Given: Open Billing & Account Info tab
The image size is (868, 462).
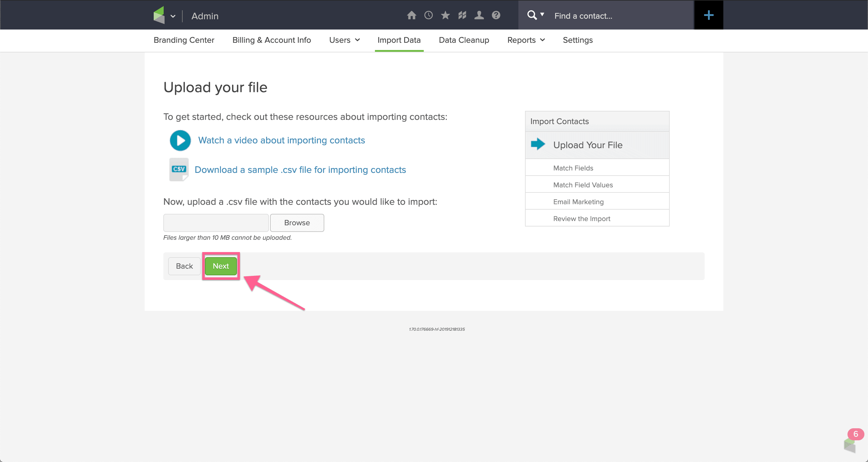Looking at the screenshot, I should click(x=272, y=40).
